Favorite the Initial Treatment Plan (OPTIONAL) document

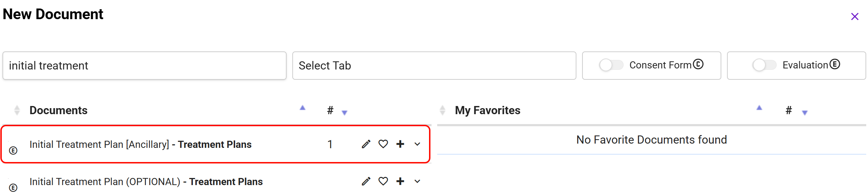383,181
